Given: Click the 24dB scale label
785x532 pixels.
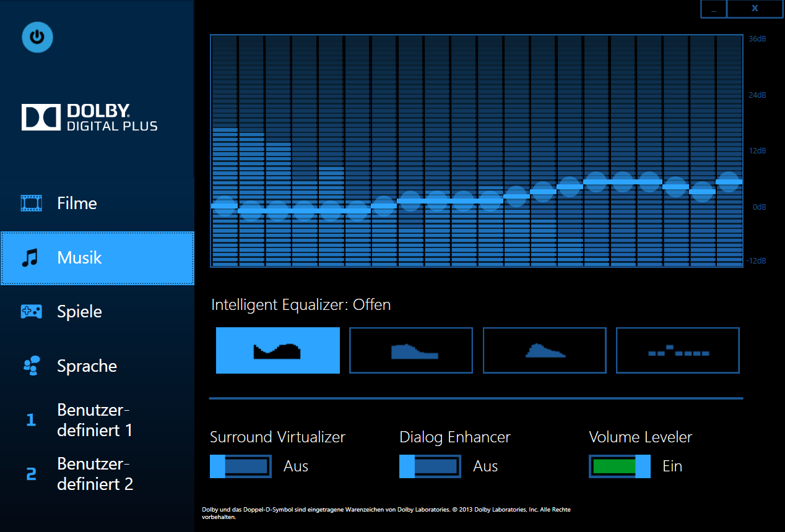Looking at the screenshot, I should [x=757, y=95].
